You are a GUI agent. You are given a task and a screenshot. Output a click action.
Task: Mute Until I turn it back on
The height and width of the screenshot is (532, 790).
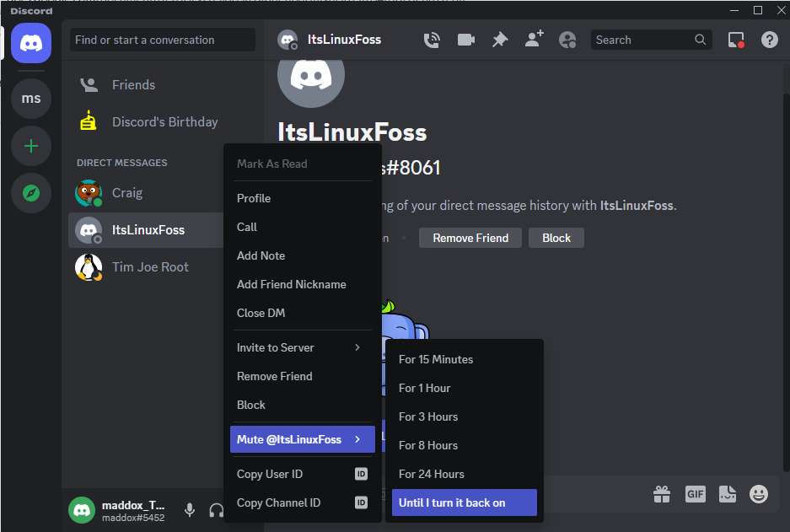tap(464, 502)
